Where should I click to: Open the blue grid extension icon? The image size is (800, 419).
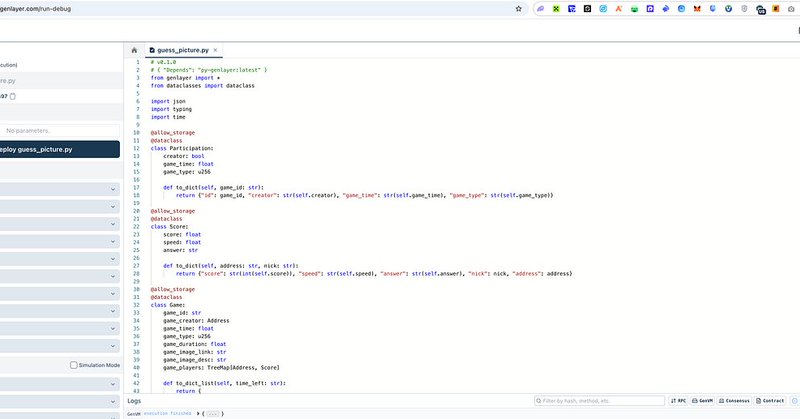point(571,9)
